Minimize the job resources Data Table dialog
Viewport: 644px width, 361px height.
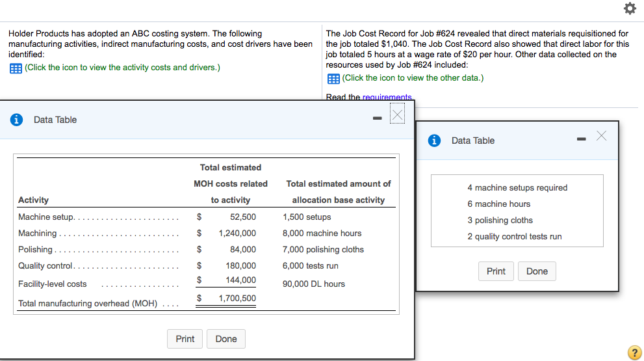click(581, 139)
